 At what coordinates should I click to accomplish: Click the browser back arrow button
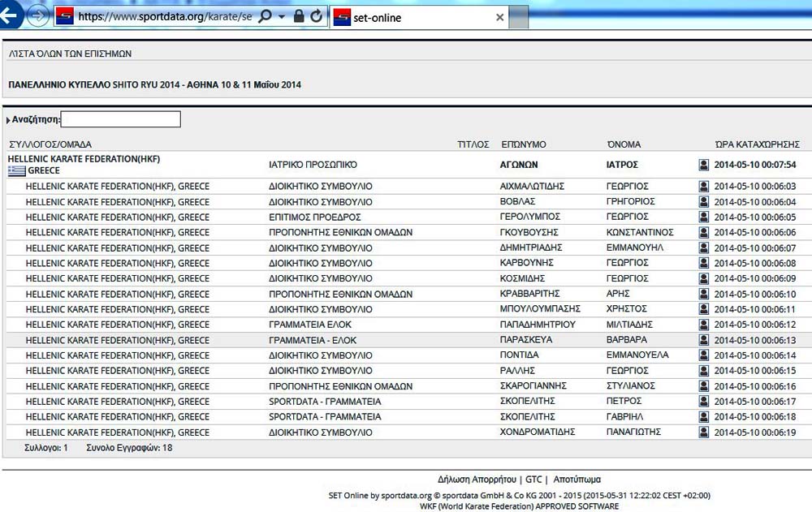(x=8, y=15)
